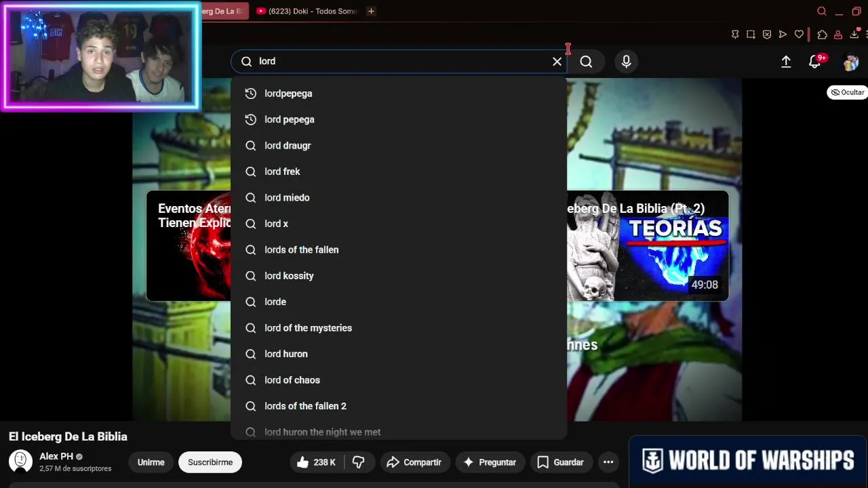Screen dimensions: 868x488
Task: Save the video with Guardar
Action: 561,462
